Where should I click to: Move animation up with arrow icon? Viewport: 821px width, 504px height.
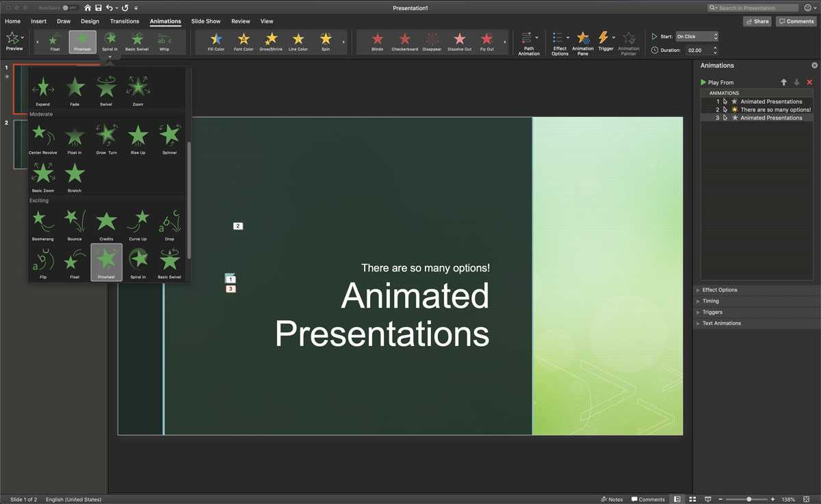point(784,82)
